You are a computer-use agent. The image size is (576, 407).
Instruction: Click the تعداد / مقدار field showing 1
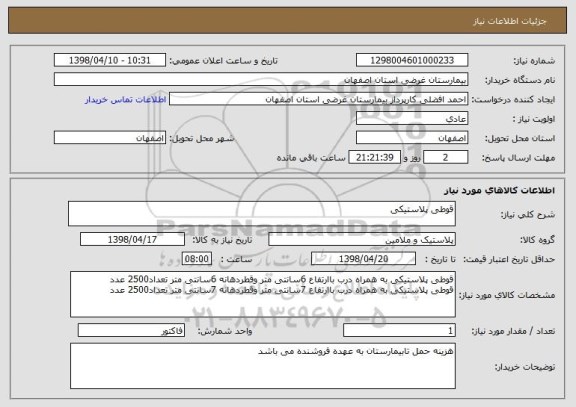click(x=399, y=331)
